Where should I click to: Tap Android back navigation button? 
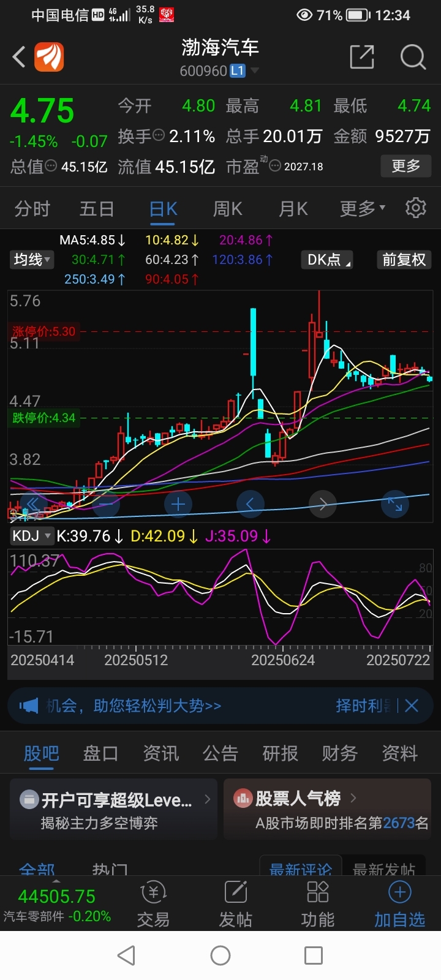126,956
